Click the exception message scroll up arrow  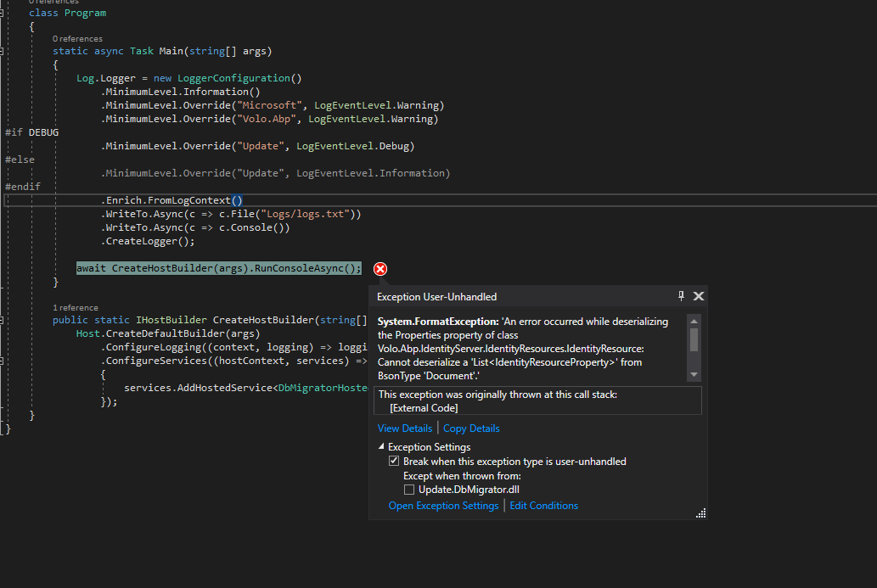694,321
